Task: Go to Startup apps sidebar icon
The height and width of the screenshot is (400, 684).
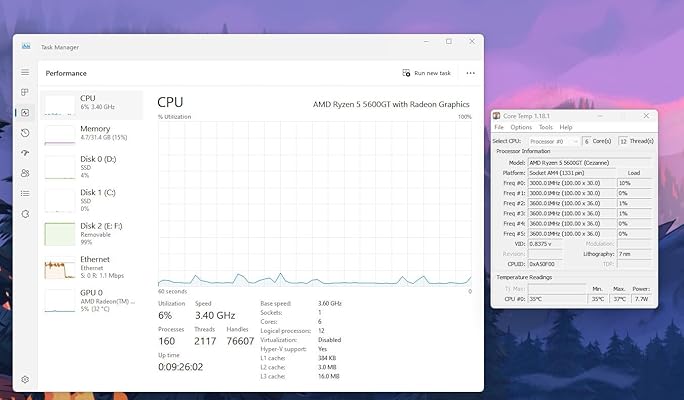Action: 25,153
